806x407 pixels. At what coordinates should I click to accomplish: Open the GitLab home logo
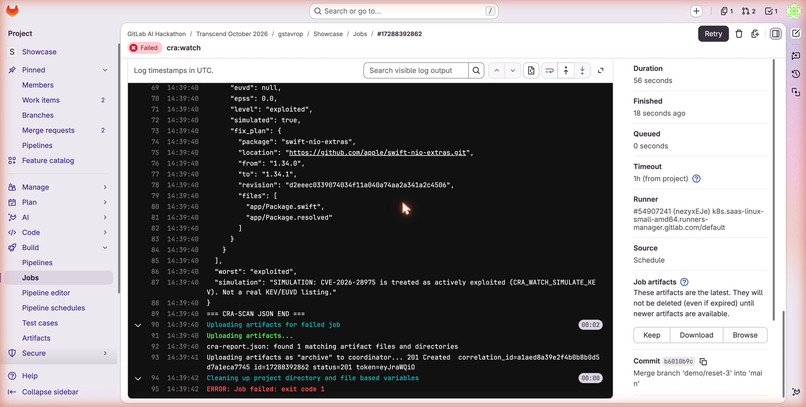12,11
